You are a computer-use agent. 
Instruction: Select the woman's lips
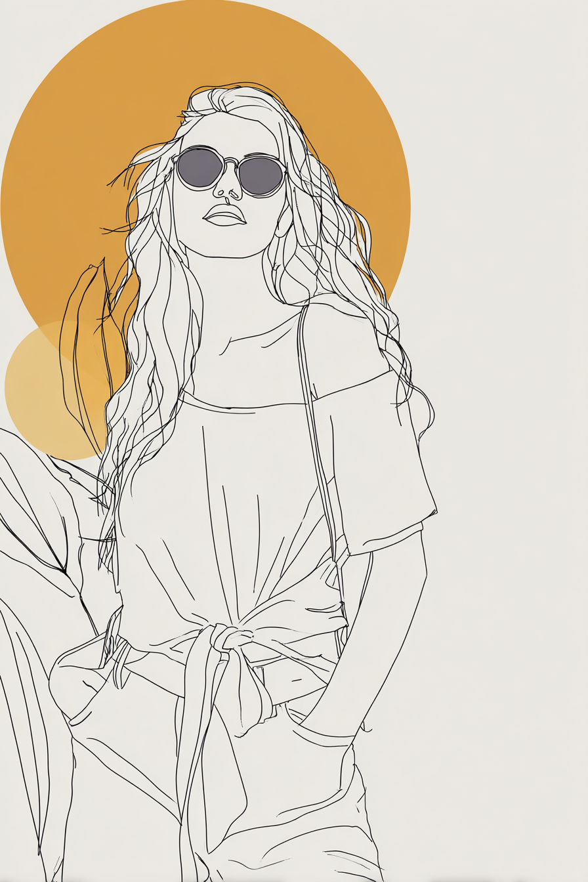[x=224, y=215]
